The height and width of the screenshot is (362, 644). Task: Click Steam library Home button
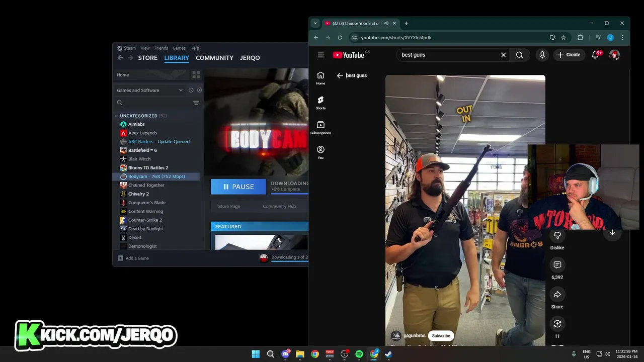pyautogui.click(x=151, y=75)
